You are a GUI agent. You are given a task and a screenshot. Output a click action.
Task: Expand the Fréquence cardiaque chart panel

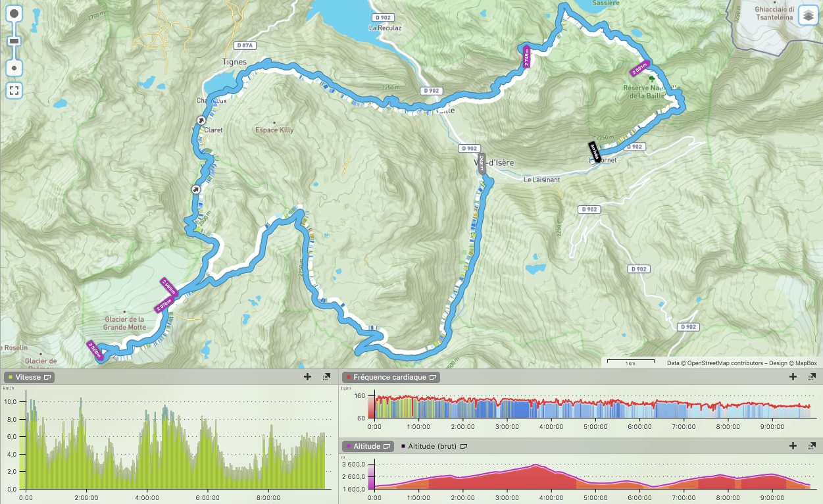click(x=812, y=377)
